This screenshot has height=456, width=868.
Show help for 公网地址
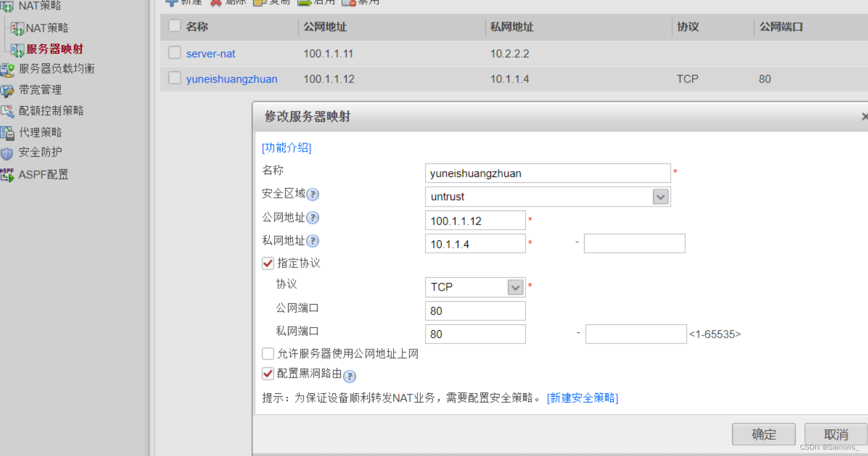312,218
